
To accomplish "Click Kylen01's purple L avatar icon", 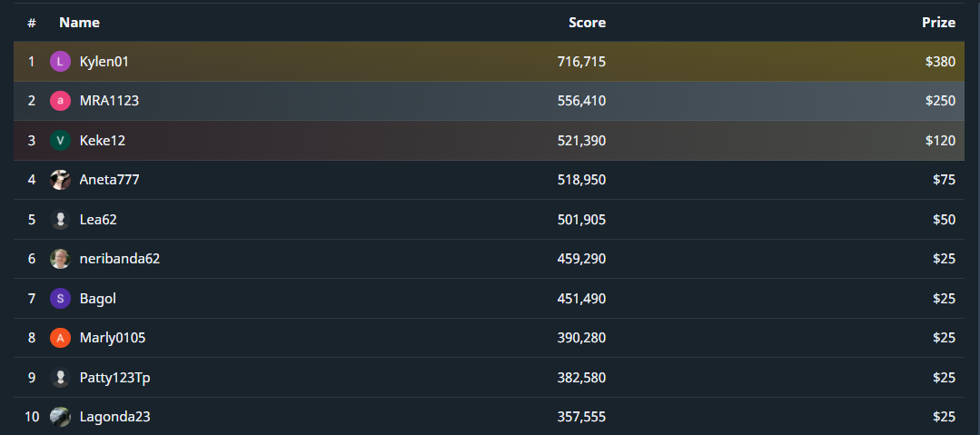I will point(60,62).
